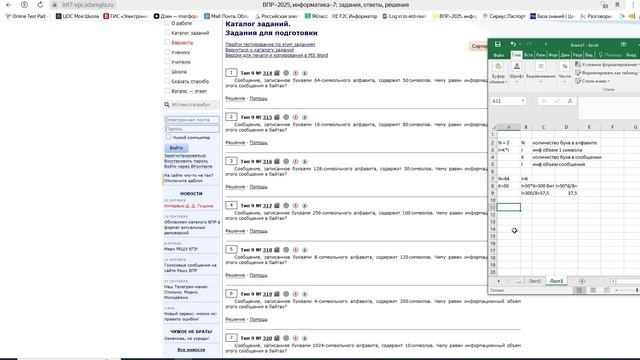This screenshot has width=640, height=360.
Task: Click the search magnifier in the site sidebar
Action: coord(167,105)
